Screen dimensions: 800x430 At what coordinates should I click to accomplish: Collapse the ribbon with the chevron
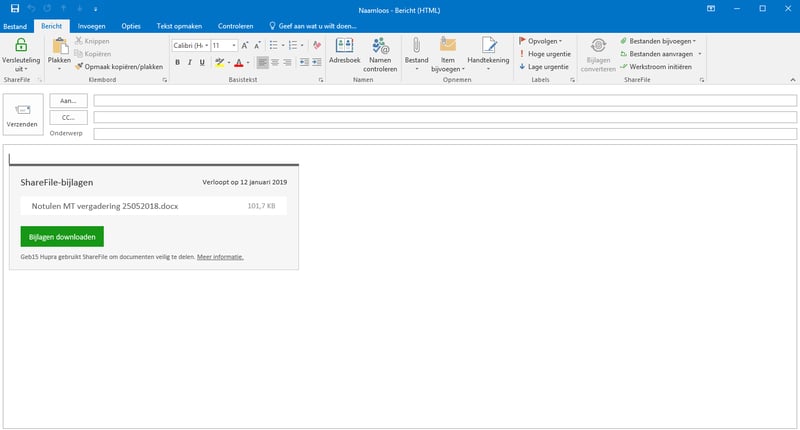792,80
